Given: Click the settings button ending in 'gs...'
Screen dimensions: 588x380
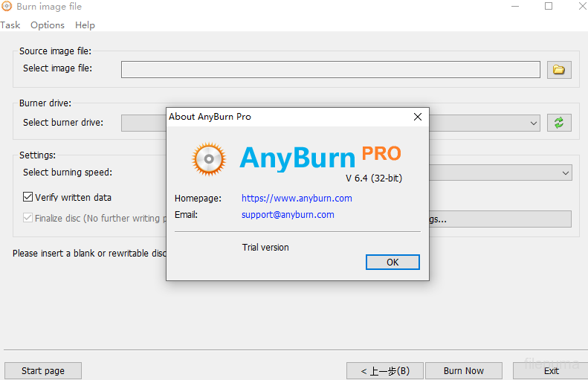Looking at the screenshot, I should click(500, 219).
